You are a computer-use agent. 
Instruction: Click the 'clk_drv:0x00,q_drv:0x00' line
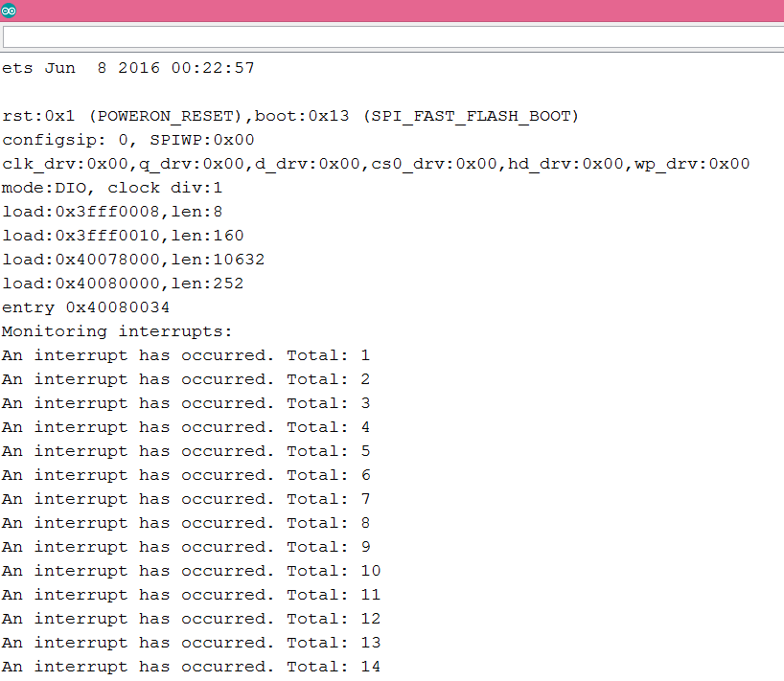376,164
